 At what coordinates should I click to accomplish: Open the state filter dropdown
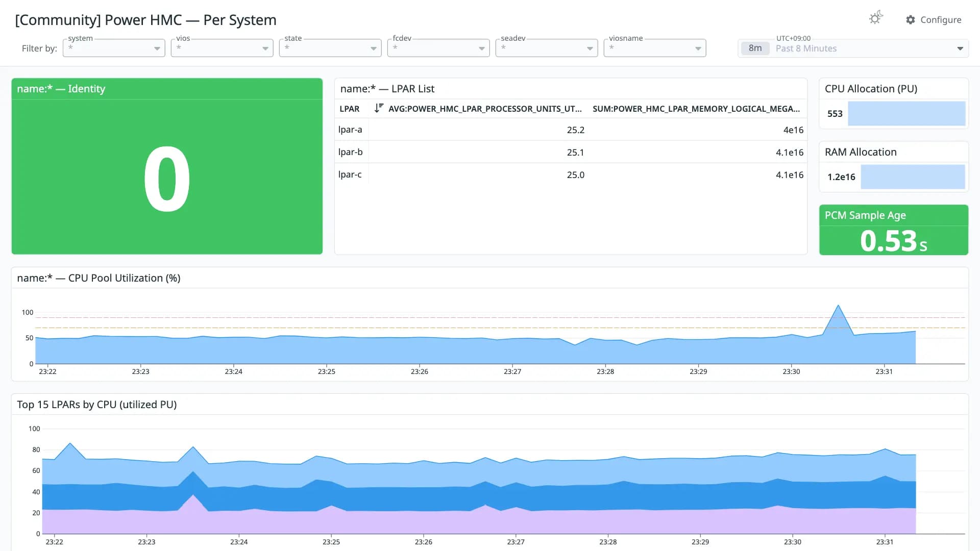coord(330,48)
